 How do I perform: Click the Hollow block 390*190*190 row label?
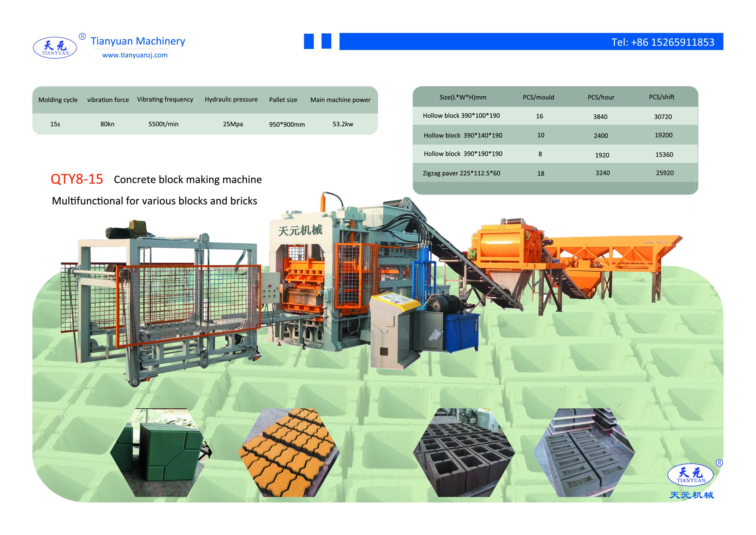463,154
